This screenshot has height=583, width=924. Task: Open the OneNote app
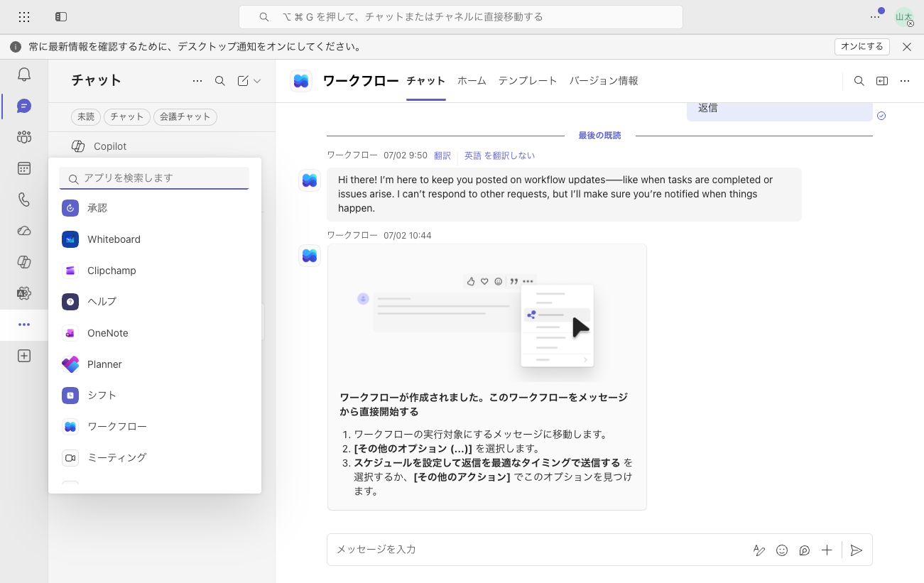pyautogui.click(x=155, y=333)
